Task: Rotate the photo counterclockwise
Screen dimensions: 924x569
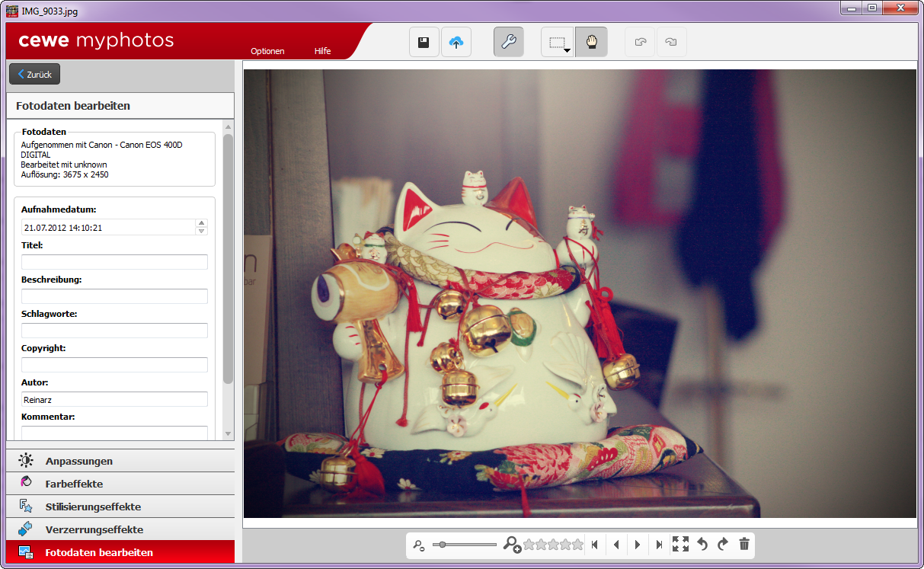Action: coord(702,544)
